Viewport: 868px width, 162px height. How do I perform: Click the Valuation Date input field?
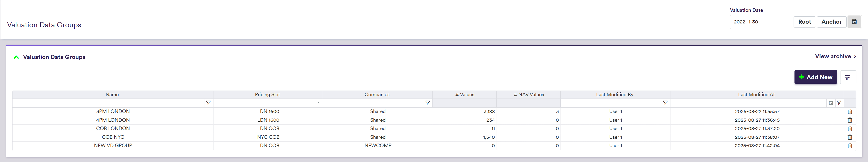761,22
